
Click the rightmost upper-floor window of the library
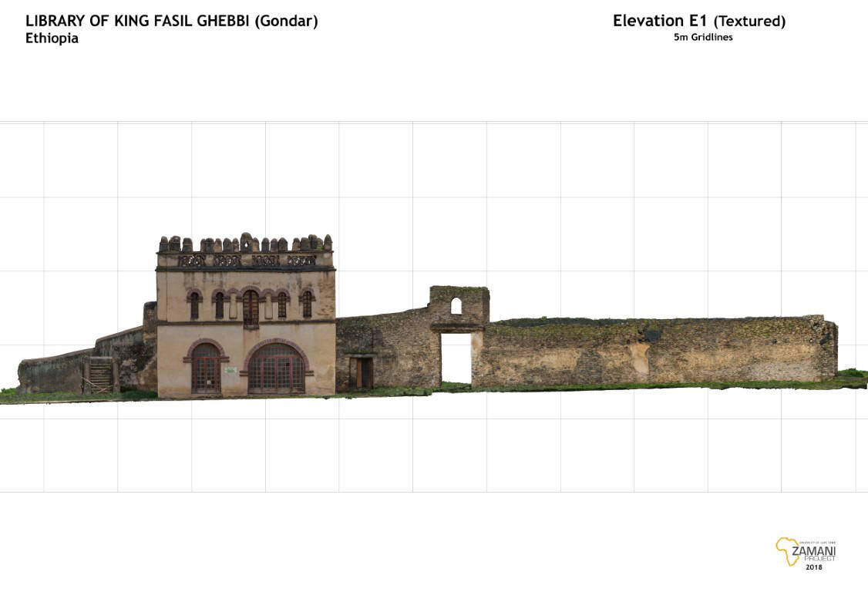coord(307,304)
